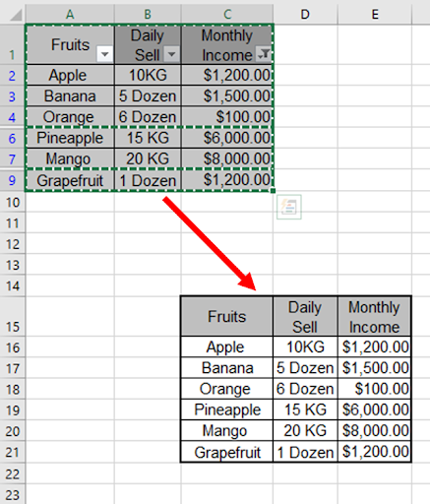The image size is (430, 504).
Task: Select row 15 header
Action: [x=12, y=317]
